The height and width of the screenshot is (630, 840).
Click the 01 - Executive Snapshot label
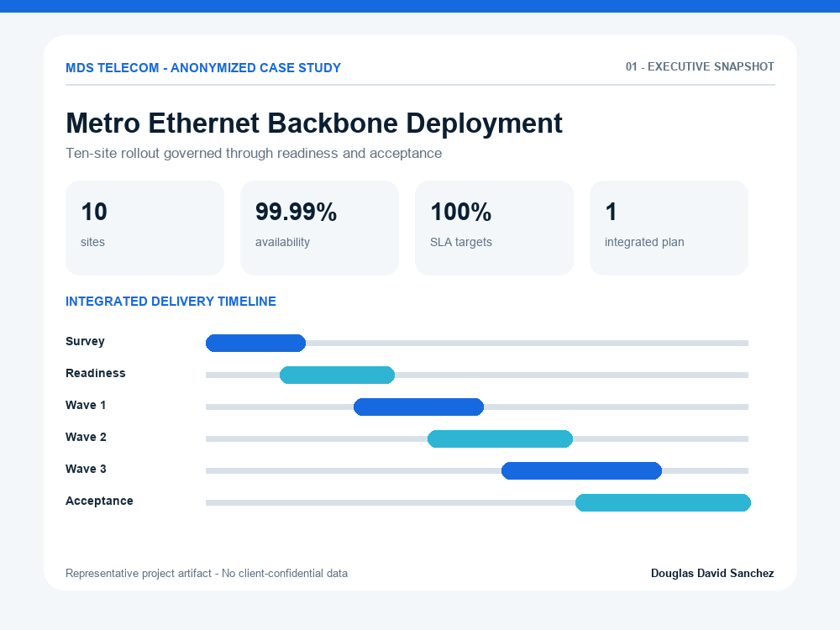click(x=700, y=67)
